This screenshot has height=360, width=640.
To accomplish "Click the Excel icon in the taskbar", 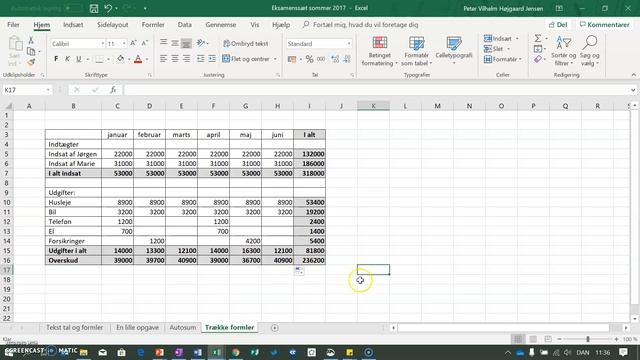I will (x=216, y=352).
